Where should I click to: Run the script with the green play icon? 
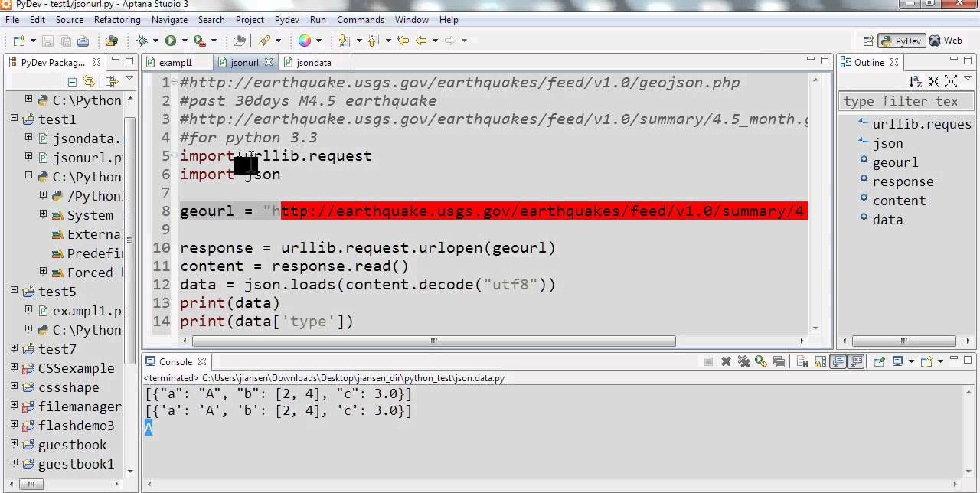pos(170,41)
